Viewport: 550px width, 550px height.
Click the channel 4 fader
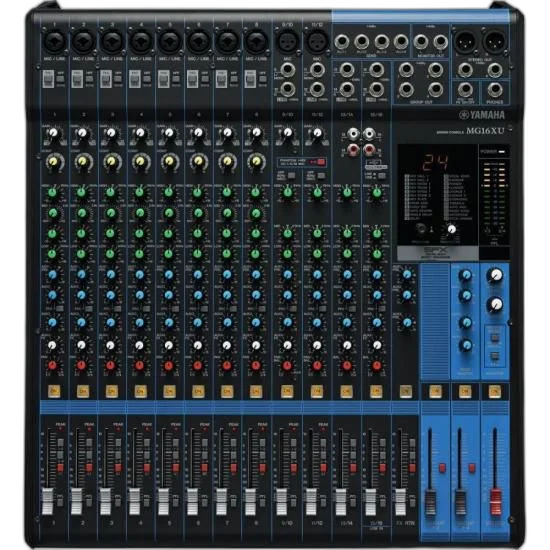point(134,501)
